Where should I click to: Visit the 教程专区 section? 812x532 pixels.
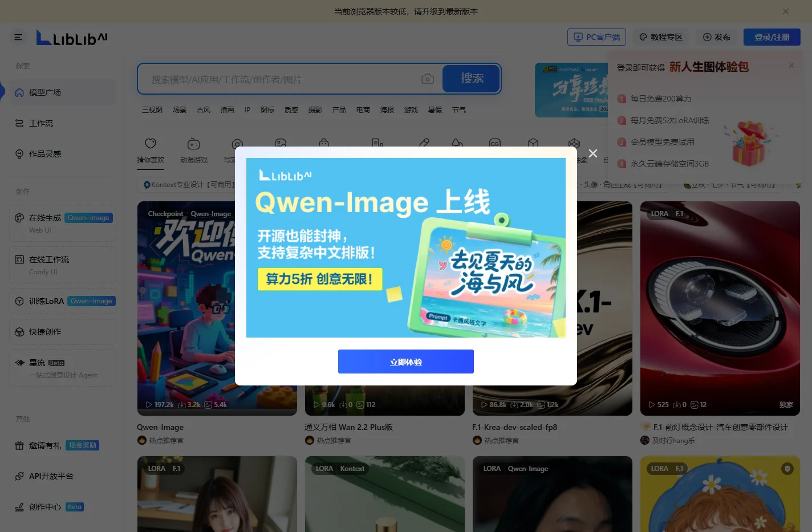coord(661,37)
